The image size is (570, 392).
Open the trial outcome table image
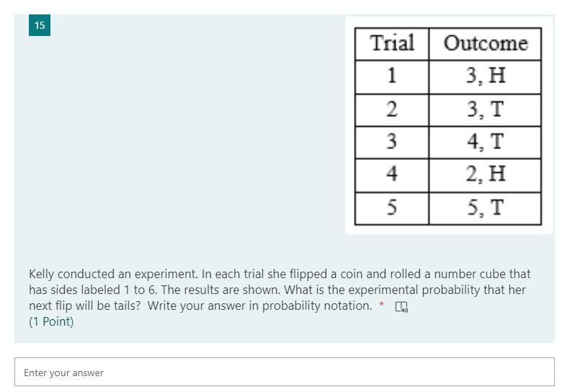(x=448, y=125)
